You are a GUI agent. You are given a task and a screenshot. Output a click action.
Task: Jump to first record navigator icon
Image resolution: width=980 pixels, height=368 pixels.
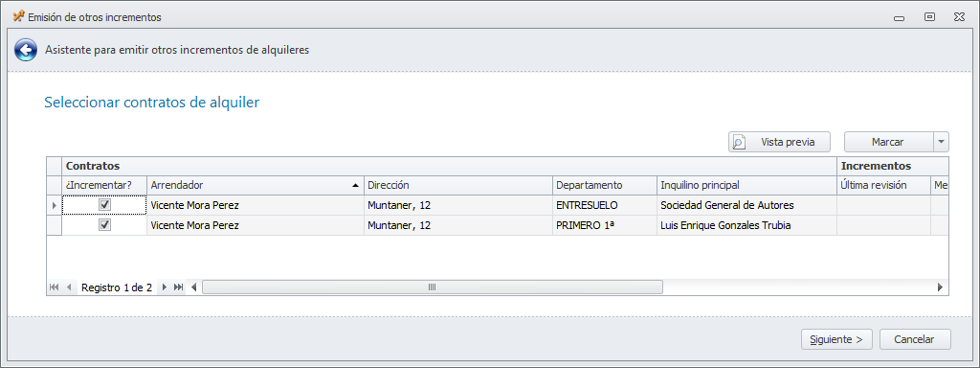(54, 287)
